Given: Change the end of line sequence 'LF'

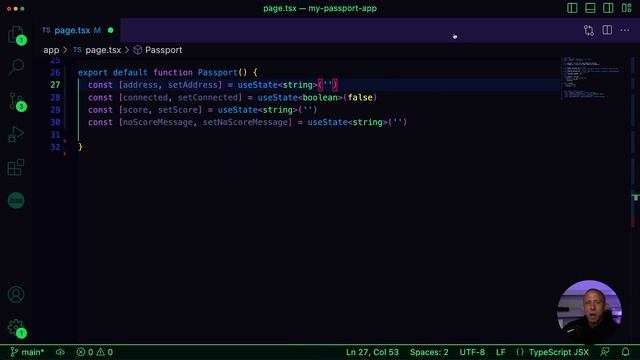Looking at the screenshot, I should pos(501,352).
